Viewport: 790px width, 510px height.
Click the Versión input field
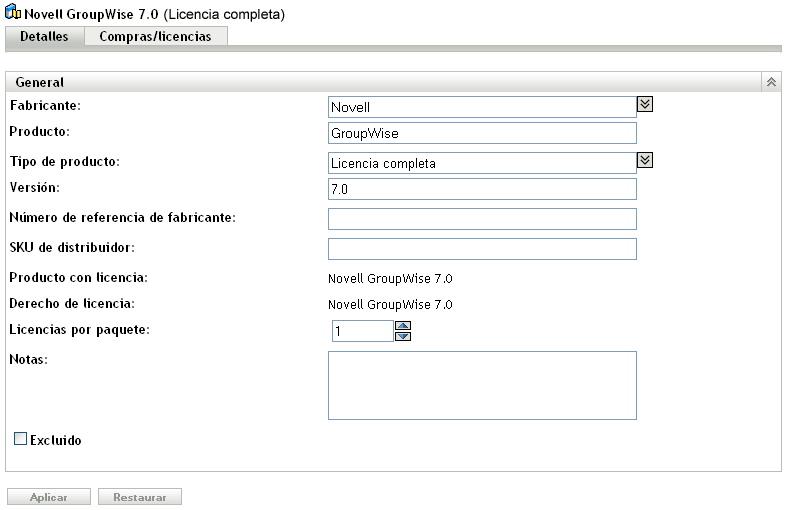pos(482,189)
